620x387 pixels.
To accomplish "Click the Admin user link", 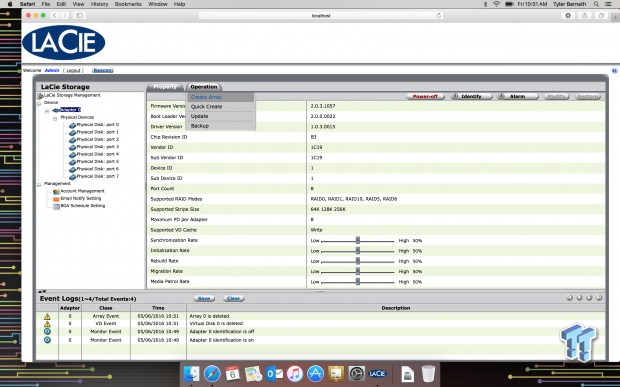I will [x=52, y=70].
